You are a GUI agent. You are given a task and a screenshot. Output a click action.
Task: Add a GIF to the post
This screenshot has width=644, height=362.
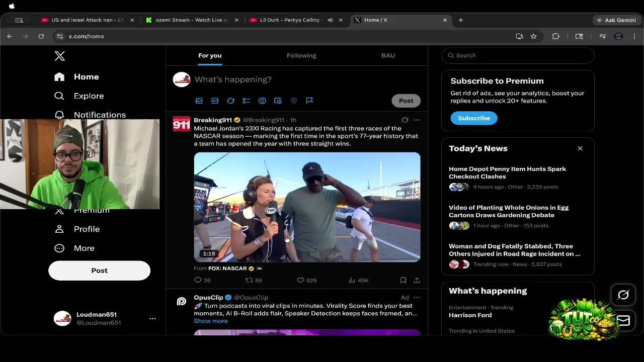coord(215,101)
